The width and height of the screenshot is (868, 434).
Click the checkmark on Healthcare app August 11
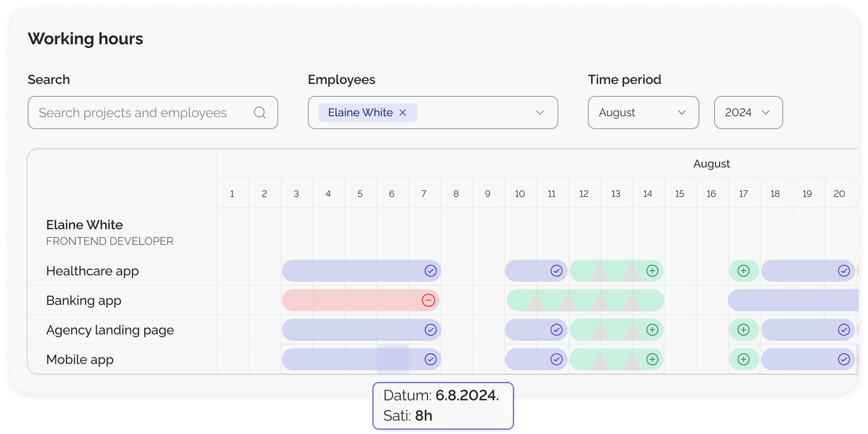[x=556, y=271]
